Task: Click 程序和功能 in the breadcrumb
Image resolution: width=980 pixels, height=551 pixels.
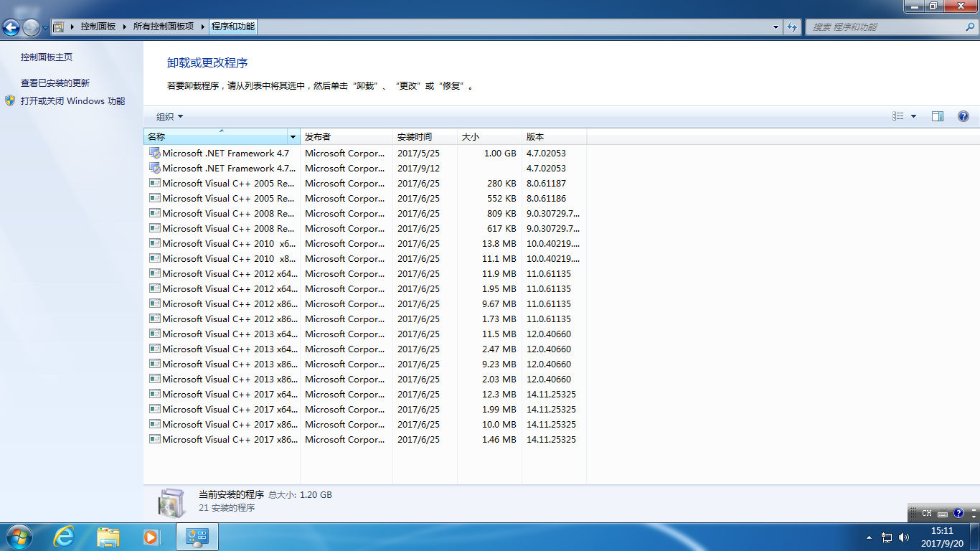Action: coord(233,27)
